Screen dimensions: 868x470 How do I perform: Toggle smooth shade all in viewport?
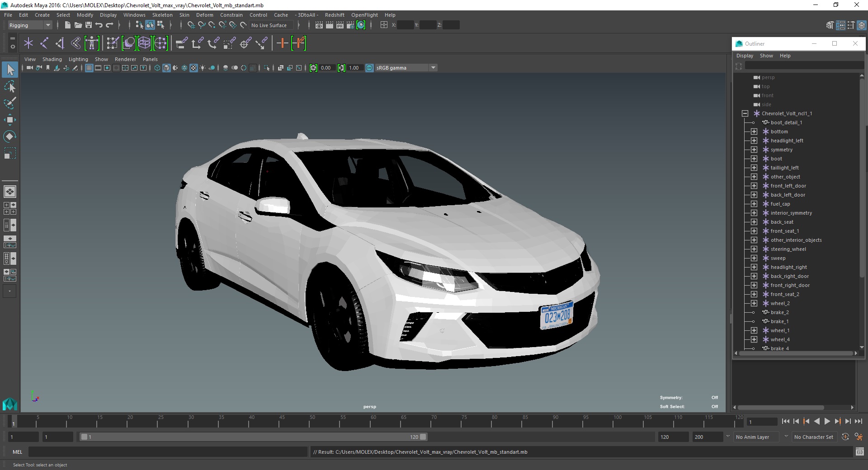(166, 68)
